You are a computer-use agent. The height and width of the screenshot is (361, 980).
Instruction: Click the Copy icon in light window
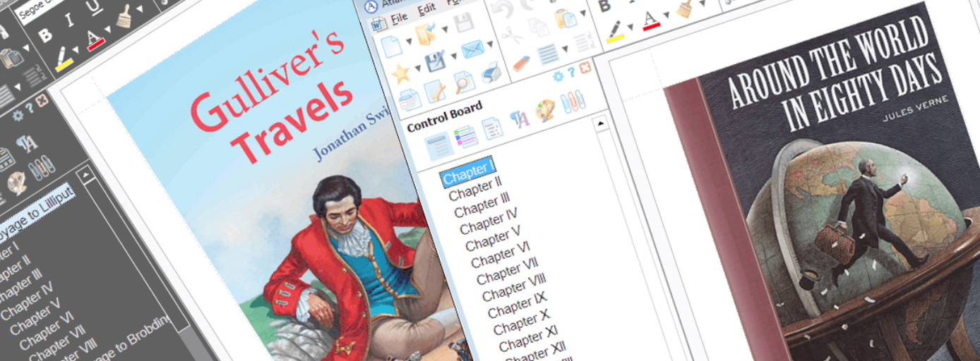(539, 28)
